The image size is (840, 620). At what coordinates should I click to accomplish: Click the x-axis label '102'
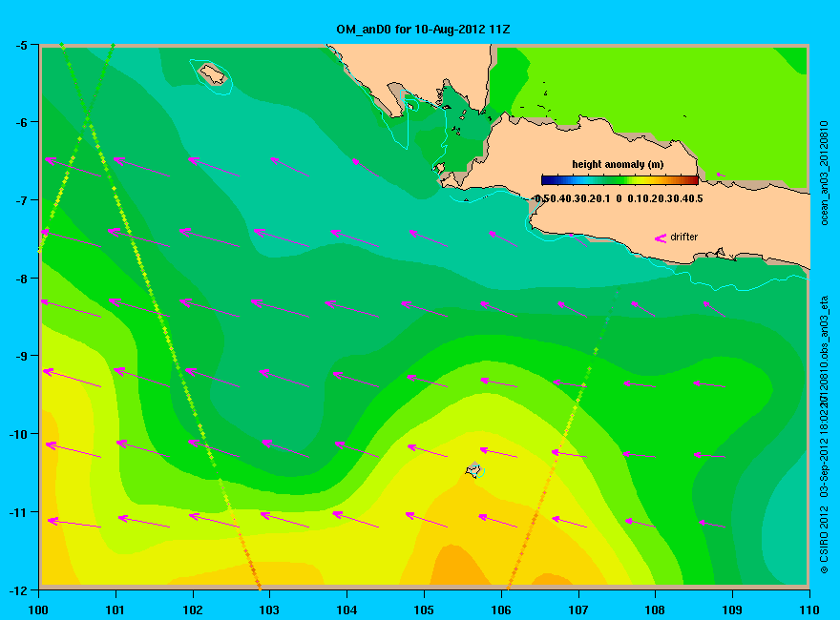193,610
